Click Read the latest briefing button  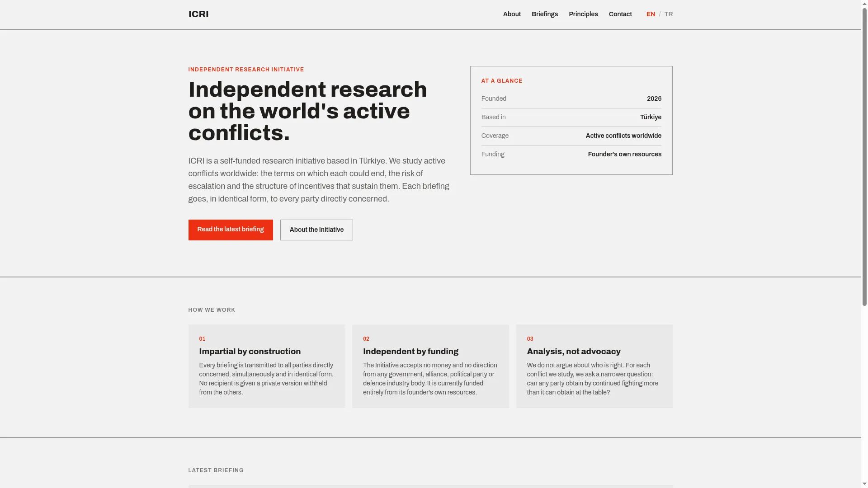coord(231,230)
